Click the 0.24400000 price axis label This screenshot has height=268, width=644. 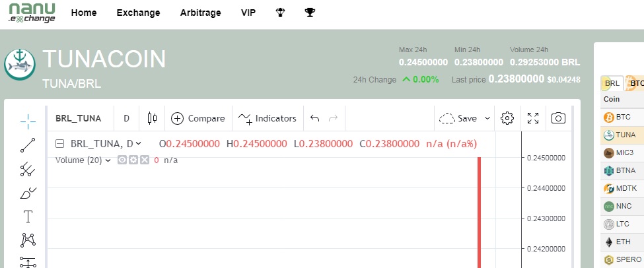(546, 188)
